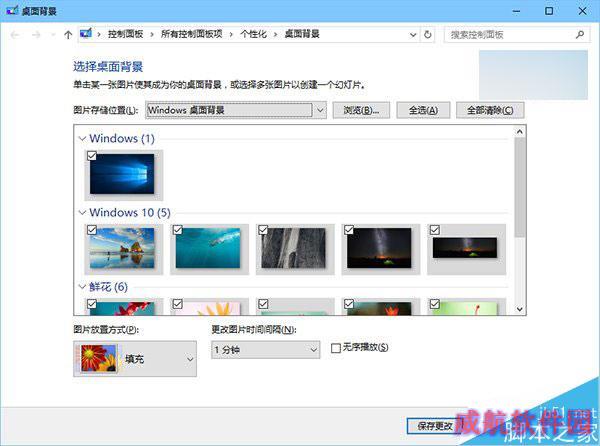Click the wallpaper list scrollbar thumb
Screen dimensions: 600x446
(520, 187)
